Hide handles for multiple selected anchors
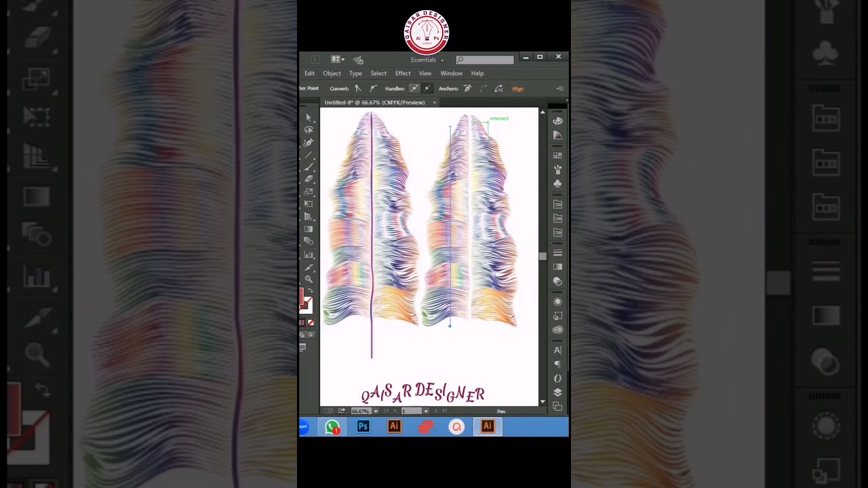868x488 pixels. click(x=427, y=89)
